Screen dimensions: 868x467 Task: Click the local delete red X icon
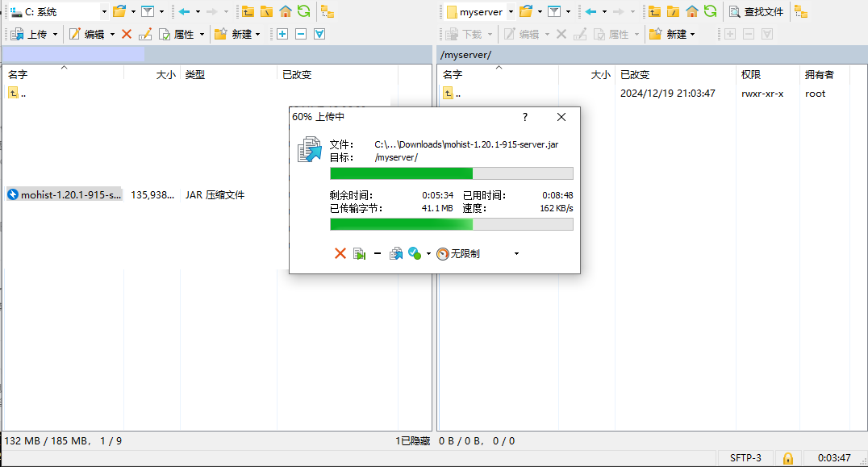(127, 34)
